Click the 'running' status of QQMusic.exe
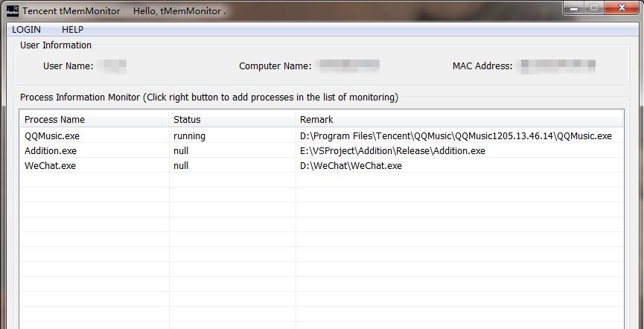The height and width of the screenshot is (329, 644). pos(189,136)
